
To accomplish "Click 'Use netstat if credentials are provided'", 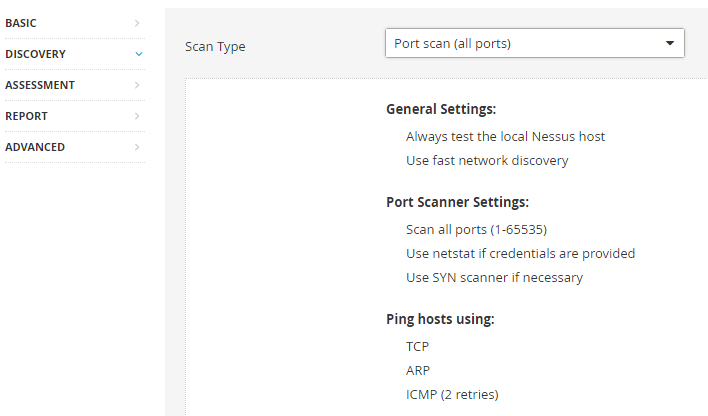I will [520, 253].
